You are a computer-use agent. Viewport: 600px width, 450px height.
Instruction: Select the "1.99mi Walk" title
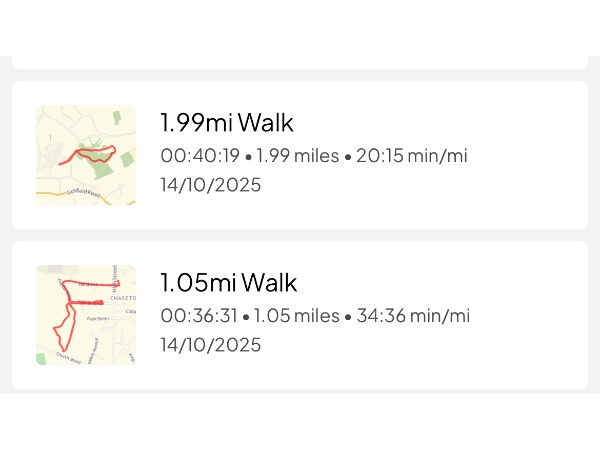227,123
